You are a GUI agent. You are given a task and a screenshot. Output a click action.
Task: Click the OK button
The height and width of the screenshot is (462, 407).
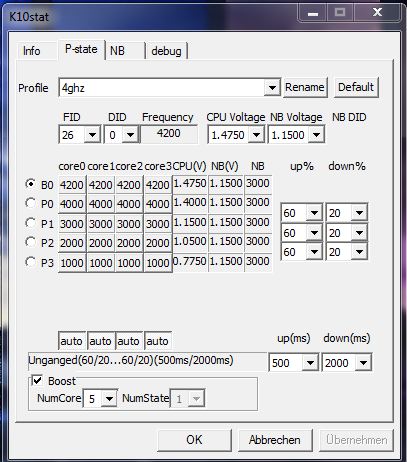(194, 440)
